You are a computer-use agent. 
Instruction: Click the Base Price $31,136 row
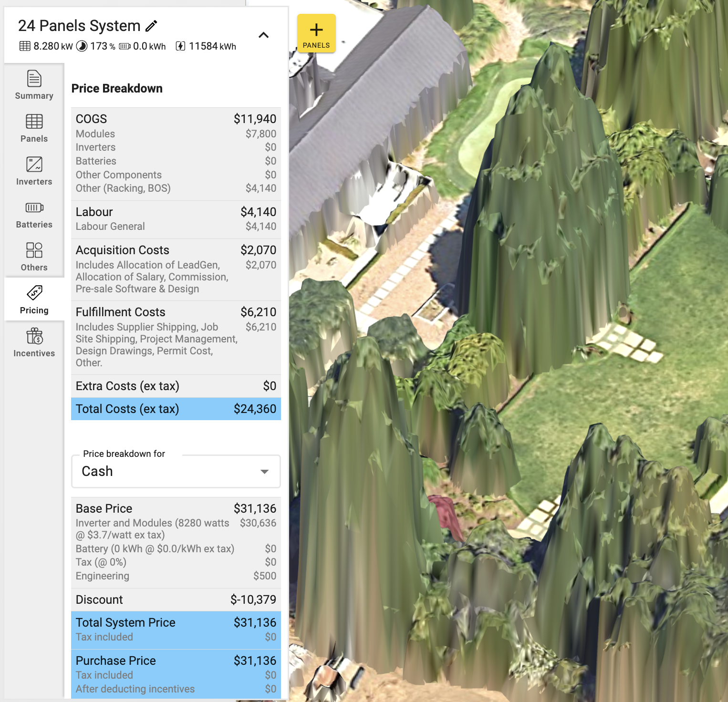pos(176,508)
